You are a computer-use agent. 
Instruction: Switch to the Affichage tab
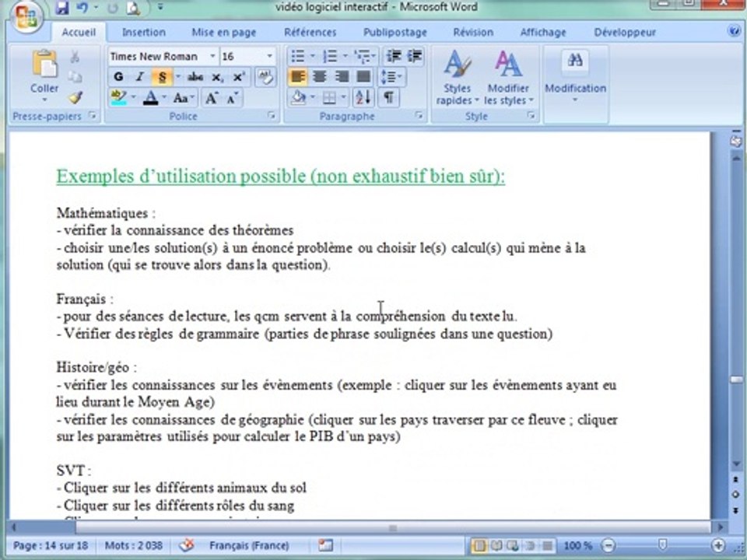click(543, 33)
